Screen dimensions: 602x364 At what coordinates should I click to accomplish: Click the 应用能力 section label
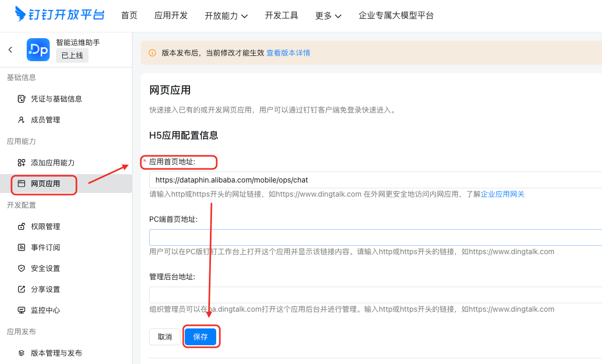(x=21, y=141)
